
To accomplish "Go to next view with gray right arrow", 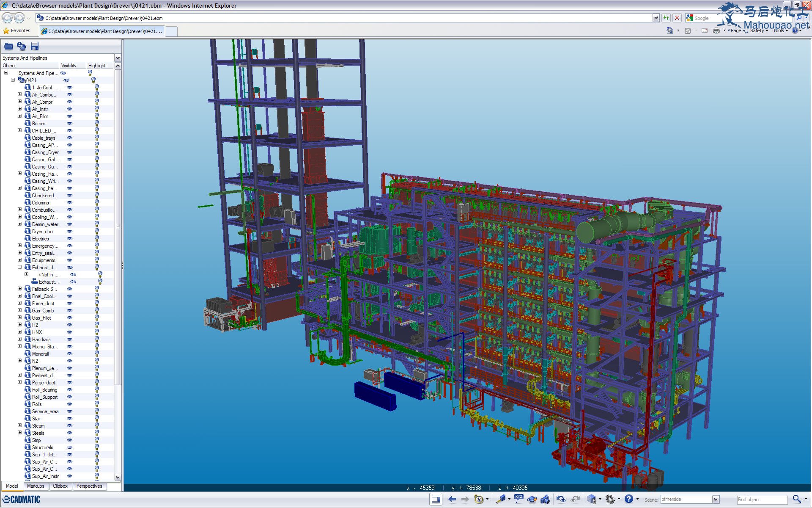I will pos(465,499).
